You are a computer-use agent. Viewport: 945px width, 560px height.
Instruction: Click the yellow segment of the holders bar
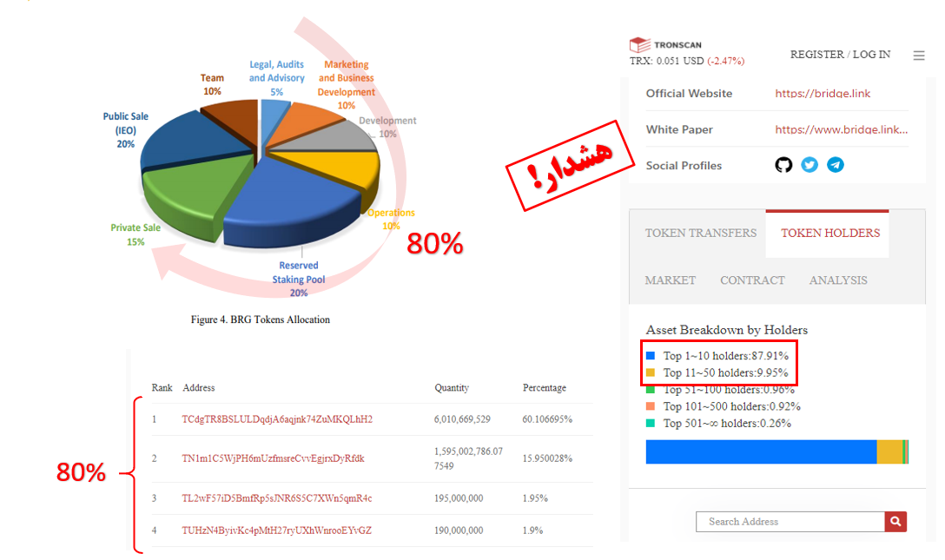point(889,451)
